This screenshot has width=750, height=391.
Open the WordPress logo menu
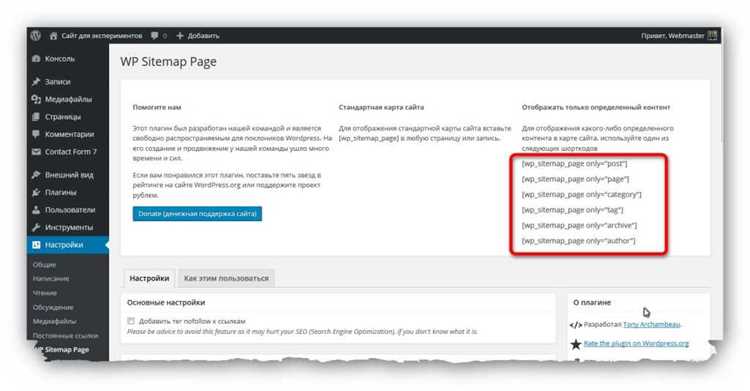click(x=36, y=35)
